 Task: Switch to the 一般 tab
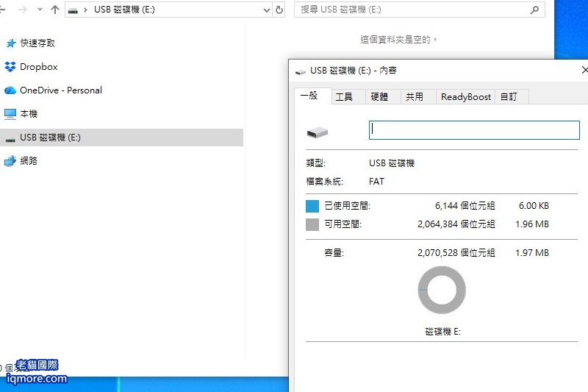coord(313,96)
